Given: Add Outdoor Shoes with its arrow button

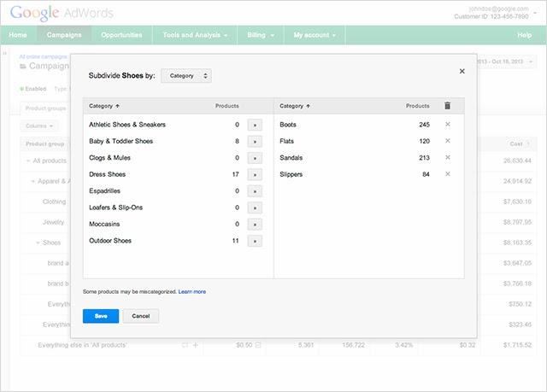Looking at the screenshot, I should [255, 241].
